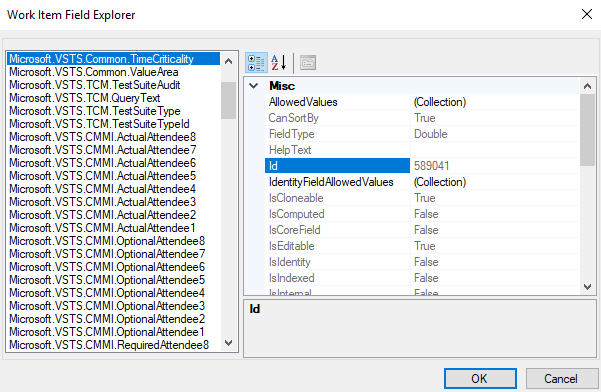Image resolution: width=601 pixels, height=392 pixels.
Task: Select Microsoft.VSTS.TCM.TestSuiteTypeId field
Action: click(114, 124)
